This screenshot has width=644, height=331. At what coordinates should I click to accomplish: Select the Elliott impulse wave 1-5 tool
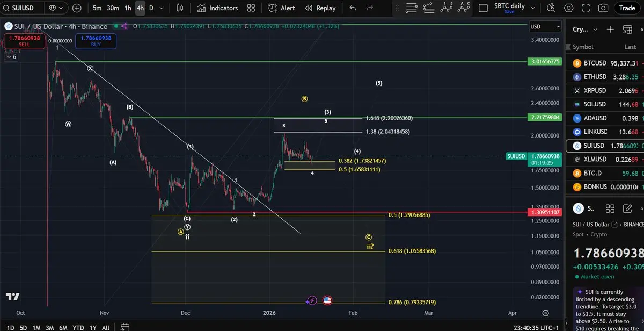[x=447, y=8]
